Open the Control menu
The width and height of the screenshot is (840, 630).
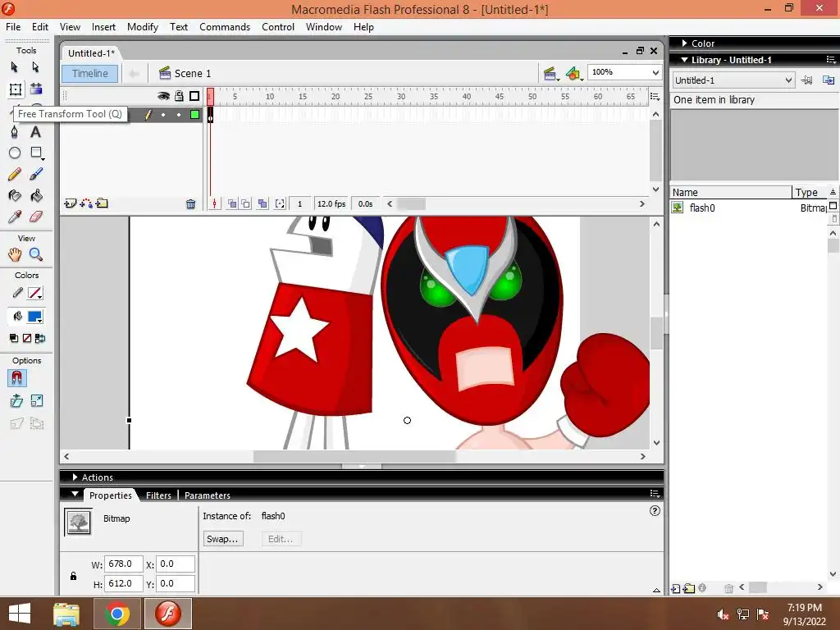click(278, 27)
